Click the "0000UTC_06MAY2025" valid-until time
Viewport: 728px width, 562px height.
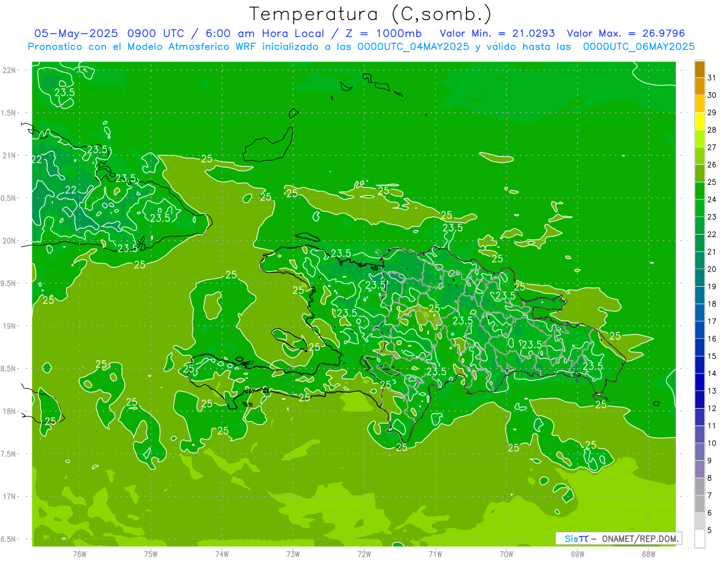(639, 46)
